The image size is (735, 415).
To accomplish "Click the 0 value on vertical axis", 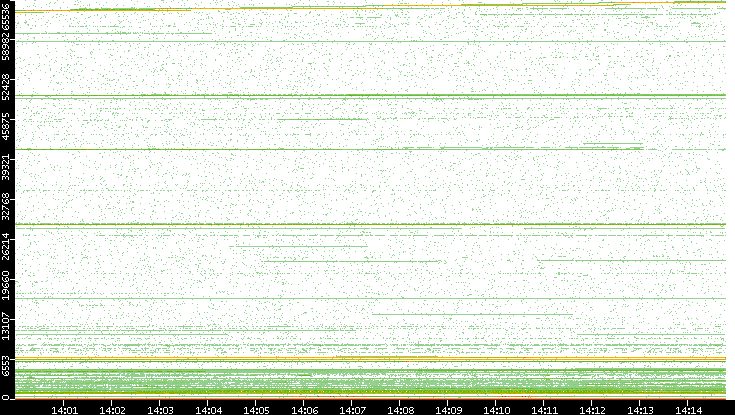I will (5, 398).
